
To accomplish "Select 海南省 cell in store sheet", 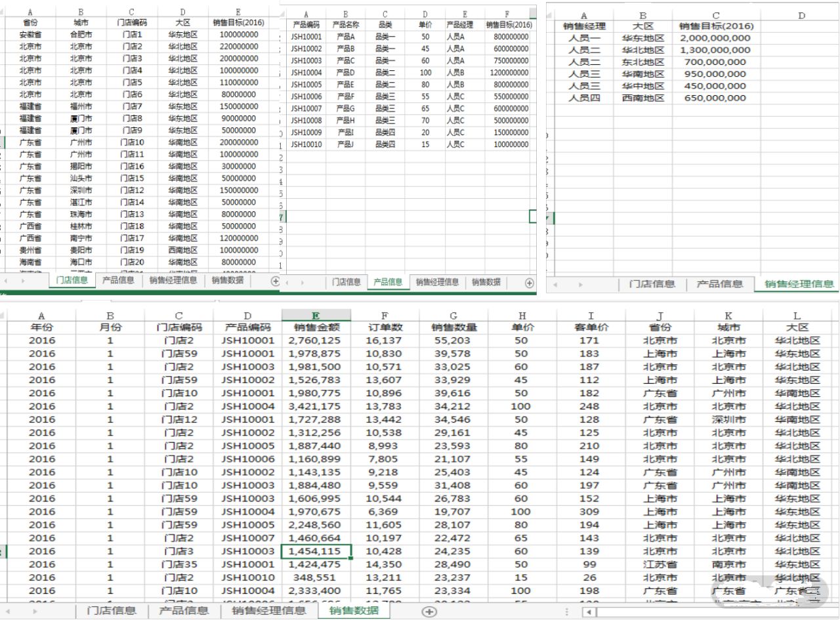I will pos(30,262).
